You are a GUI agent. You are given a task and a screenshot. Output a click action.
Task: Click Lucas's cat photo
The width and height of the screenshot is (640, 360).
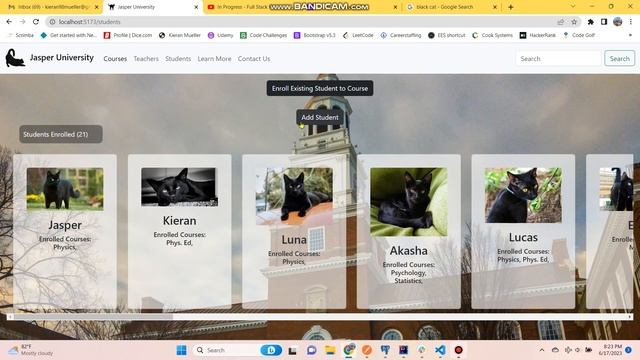(x=523, y=195)
